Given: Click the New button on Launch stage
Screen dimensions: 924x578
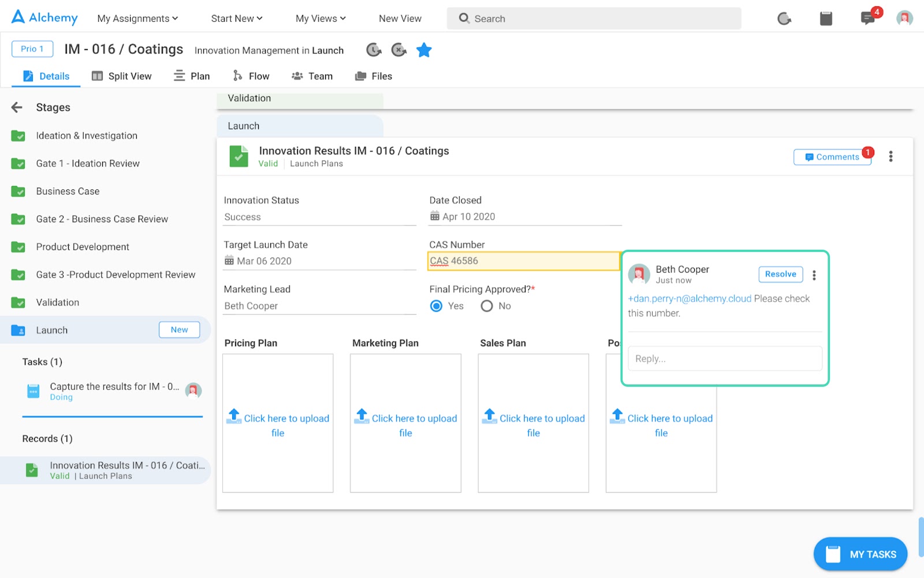Looking at the screenshot, I should 179,329.
